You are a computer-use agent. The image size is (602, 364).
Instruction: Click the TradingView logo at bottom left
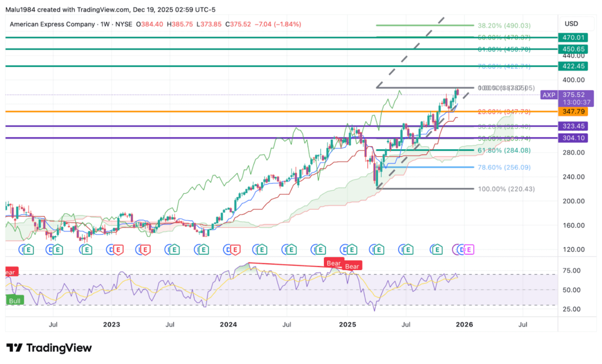tap(49, 348)
